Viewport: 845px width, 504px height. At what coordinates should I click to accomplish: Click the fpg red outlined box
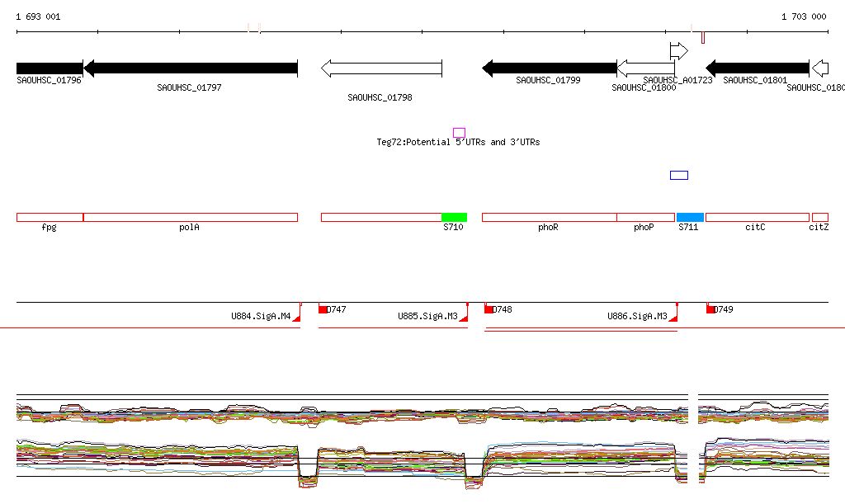(50, 218)
